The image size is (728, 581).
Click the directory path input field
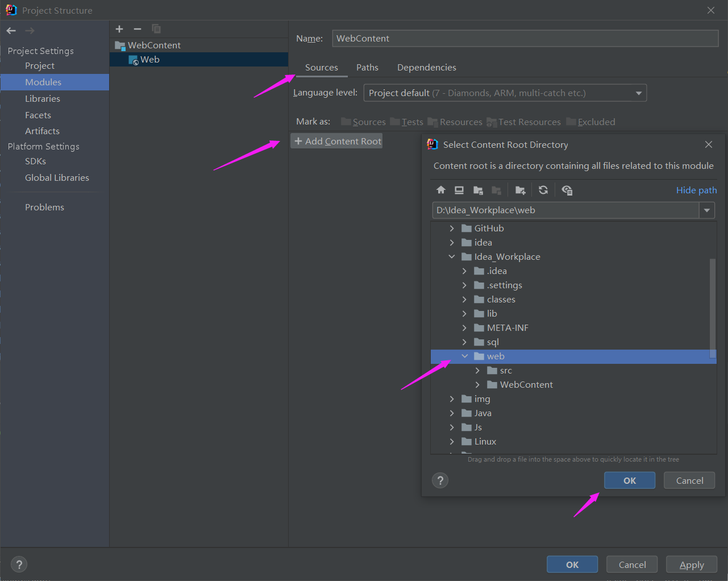click(566, 210)
